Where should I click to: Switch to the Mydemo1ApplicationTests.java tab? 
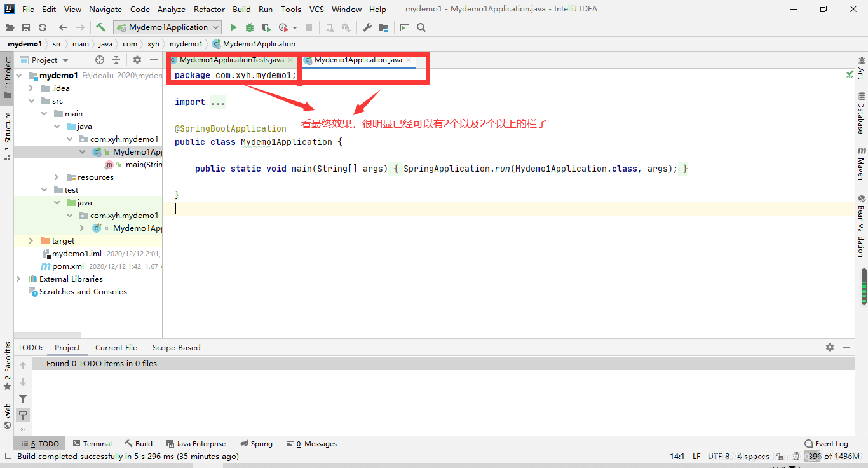pyautogui.click(x=231, y=60)
